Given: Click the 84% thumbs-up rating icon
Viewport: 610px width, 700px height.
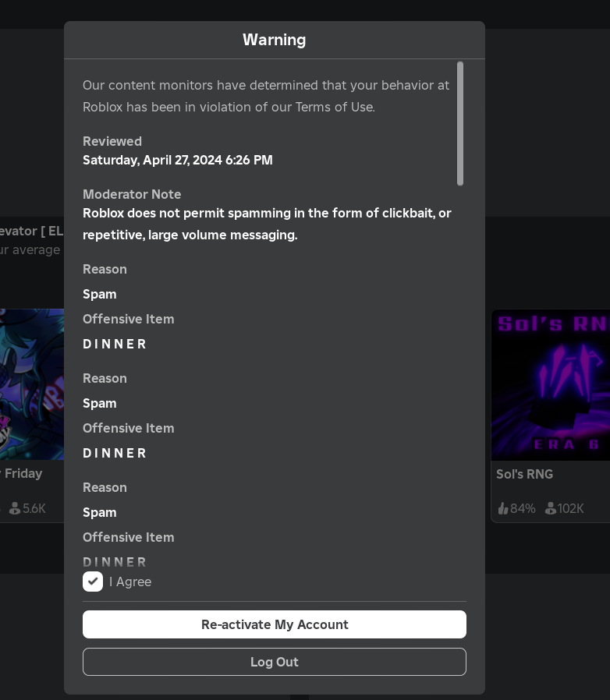Looking at the screenshot, I should (x=503, y=508).
